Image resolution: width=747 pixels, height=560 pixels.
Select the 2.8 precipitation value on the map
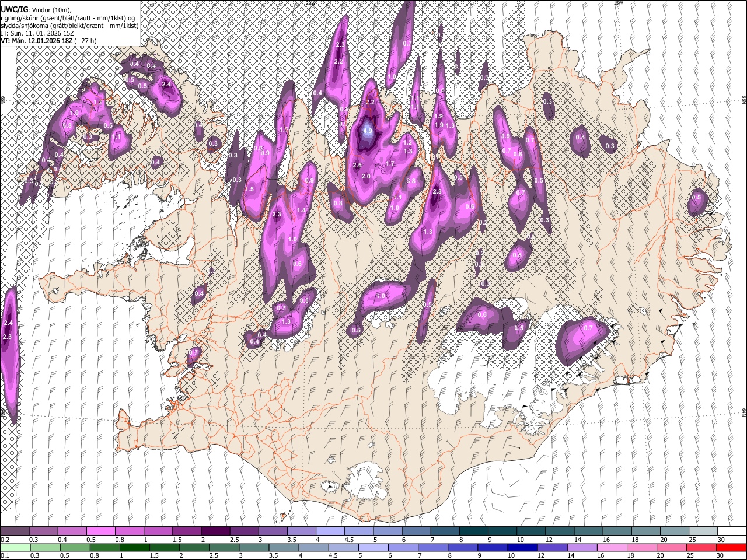[437, 192]
